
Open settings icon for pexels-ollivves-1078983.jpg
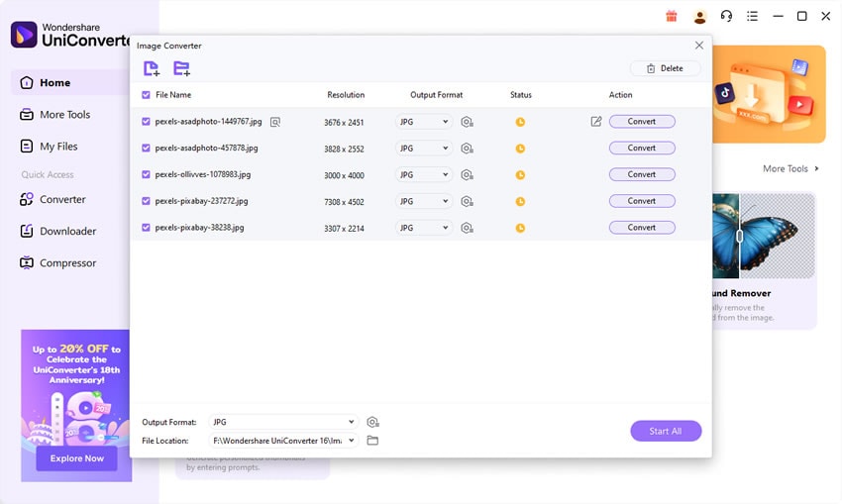coord(467,175)
